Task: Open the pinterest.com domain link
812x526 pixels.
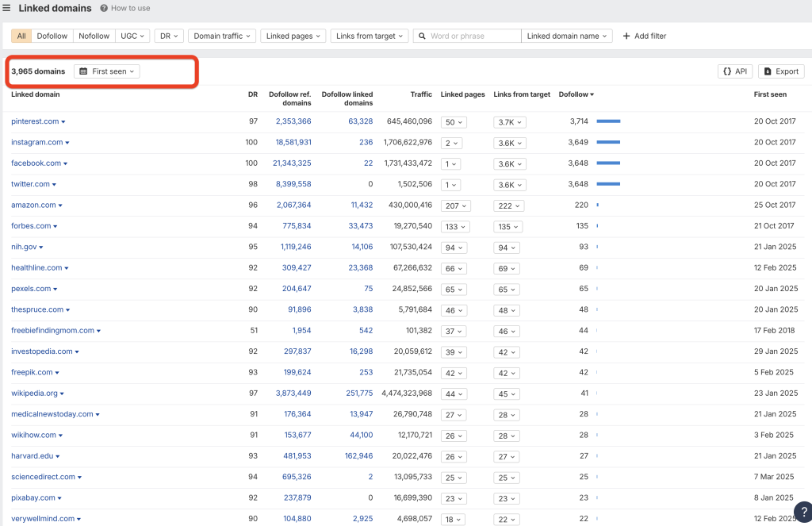Action: (35, 121)
